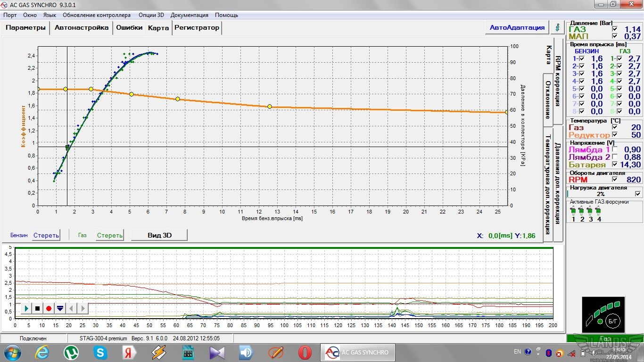Click the АвтоАдаптация button
This screenshot has width=644, height=362.
517,27
